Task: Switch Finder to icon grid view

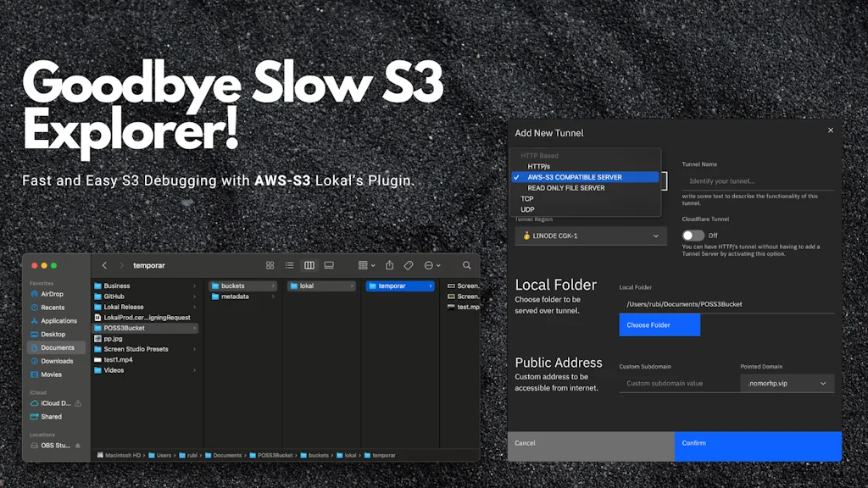Action: pyautogui.click(x=270, y=265)
